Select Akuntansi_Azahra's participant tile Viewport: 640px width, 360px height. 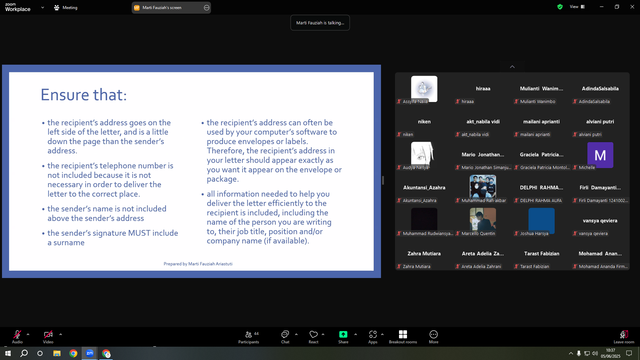point(424,188)
